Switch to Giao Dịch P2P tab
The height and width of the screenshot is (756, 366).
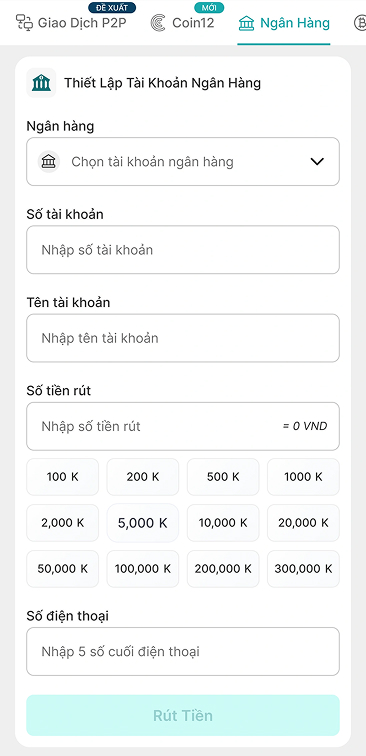(71, 23)
